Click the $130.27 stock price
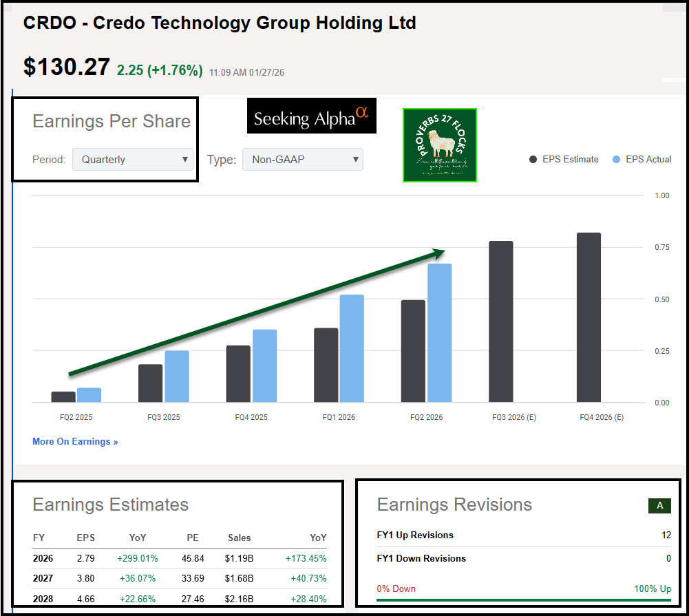This screenshot has height=616, width=689. [x=66, y=67]
